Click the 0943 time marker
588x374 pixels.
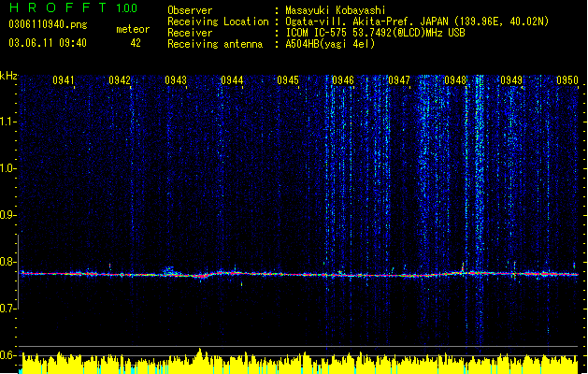tap(176, 80)
